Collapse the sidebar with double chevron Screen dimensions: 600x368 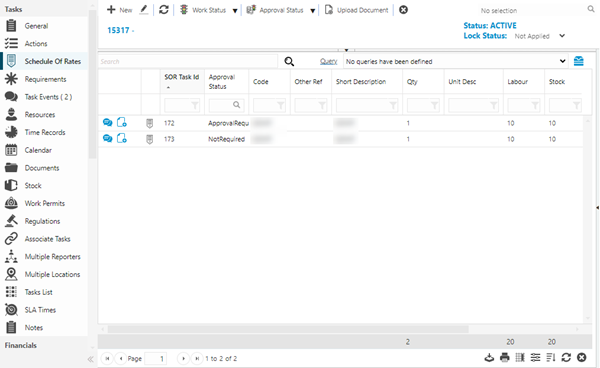click(x=91, y=359)
